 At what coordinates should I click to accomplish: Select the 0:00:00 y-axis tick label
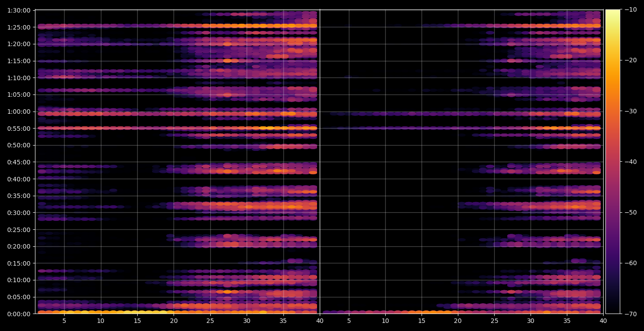[x=19, y=314]
